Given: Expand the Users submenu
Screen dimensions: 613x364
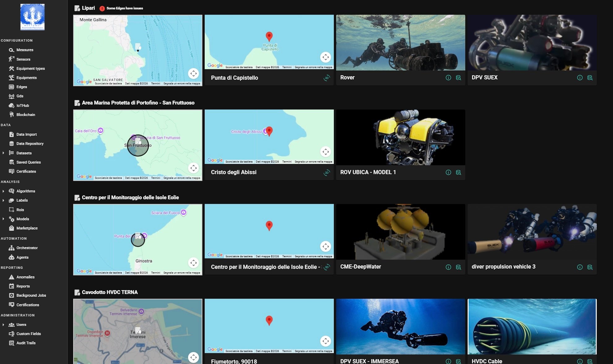Looking at the screenshot, I should point(3,325).
